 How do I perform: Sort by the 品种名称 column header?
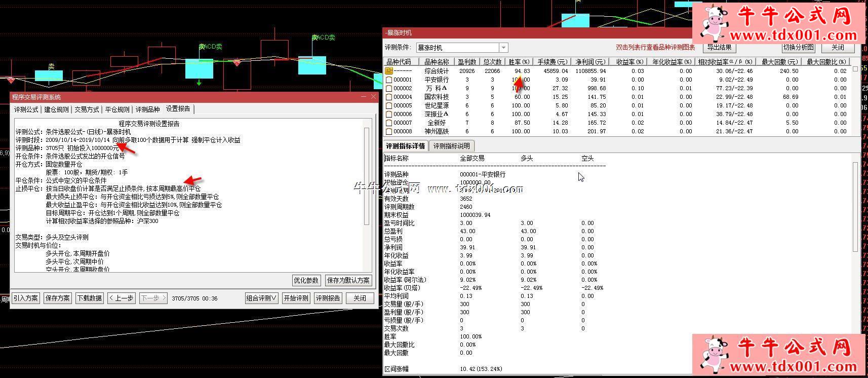[437, 62]
